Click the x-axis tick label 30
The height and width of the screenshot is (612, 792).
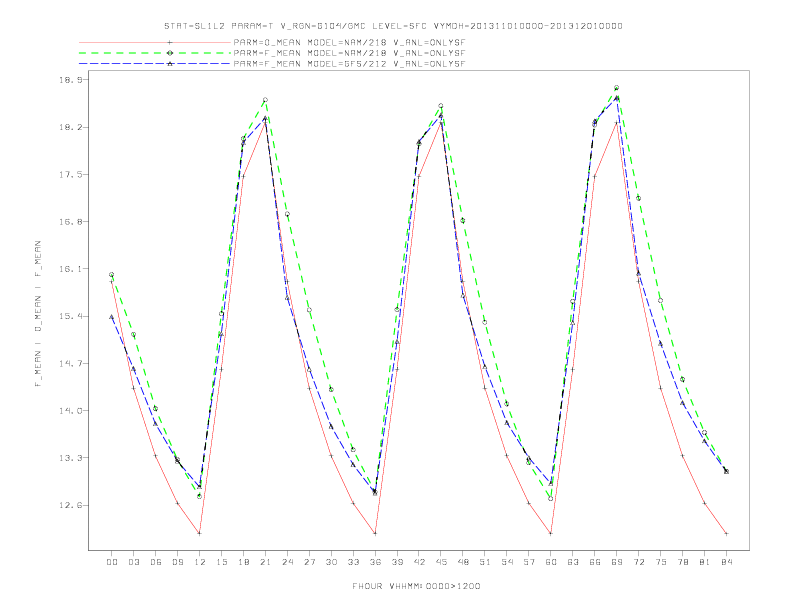[331, 562]
